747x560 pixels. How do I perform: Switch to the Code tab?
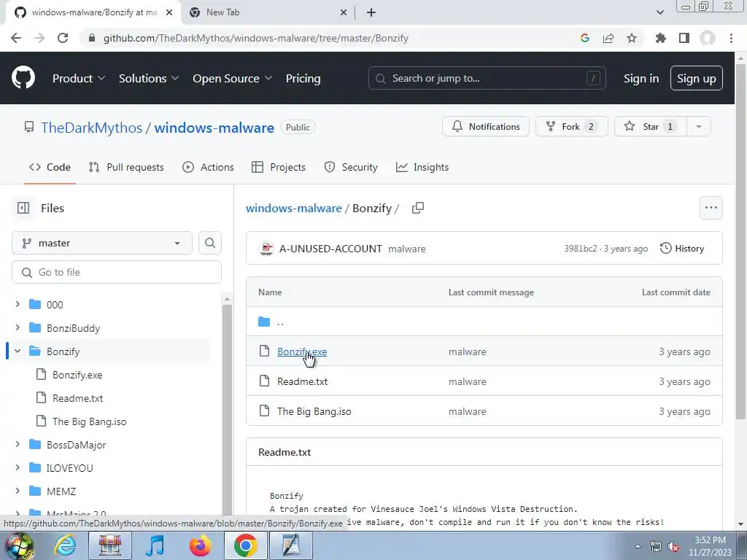coord(50,167)
